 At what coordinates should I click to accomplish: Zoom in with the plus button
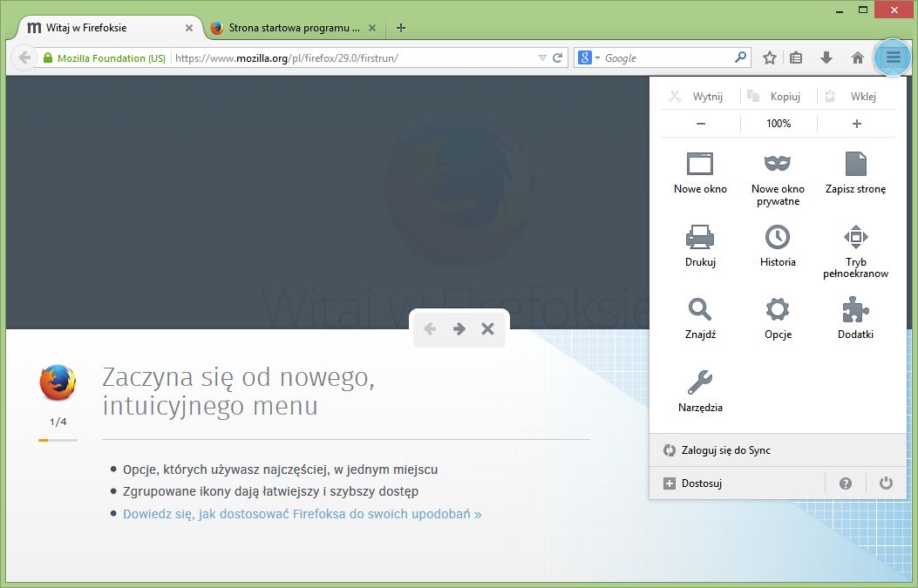pos(856,124)
